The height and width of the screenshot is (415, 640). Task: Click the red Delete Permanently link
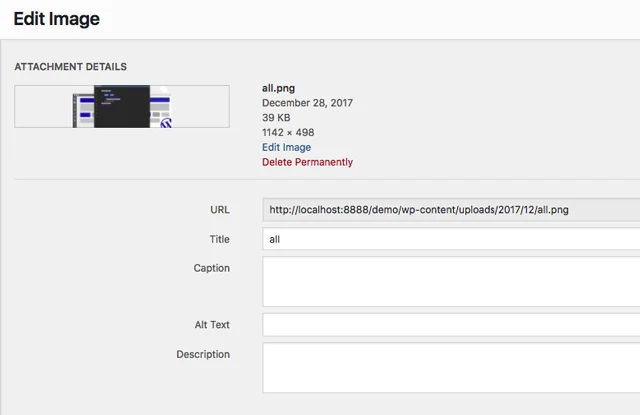(x=307, y=162)
